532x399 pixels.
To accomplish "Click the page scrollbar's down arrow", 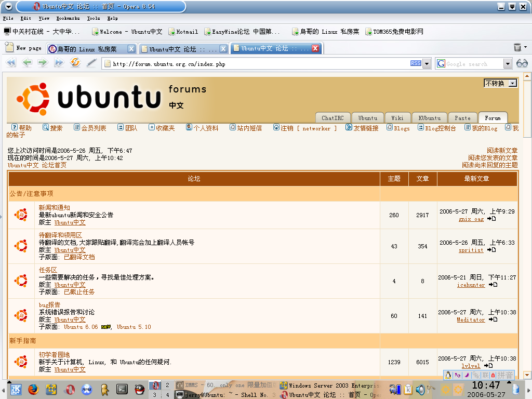I will click(527, 375).
